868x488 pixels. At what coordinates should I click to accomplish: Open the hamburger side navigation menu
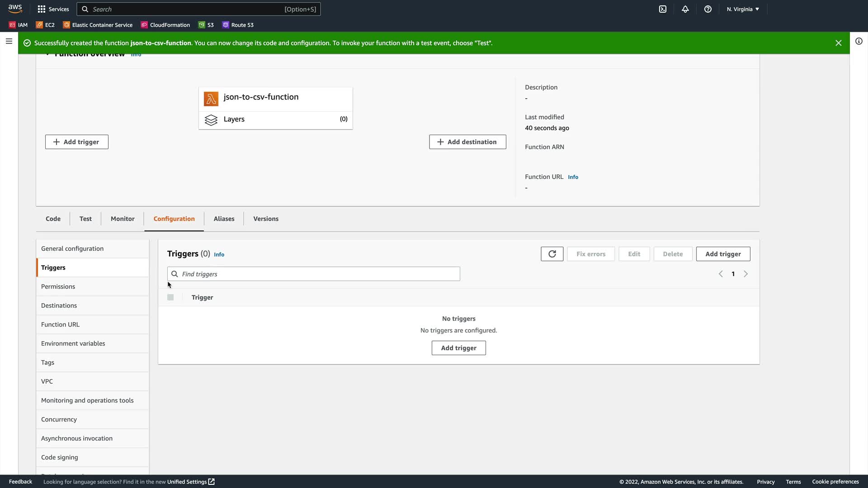pos(9,41)
